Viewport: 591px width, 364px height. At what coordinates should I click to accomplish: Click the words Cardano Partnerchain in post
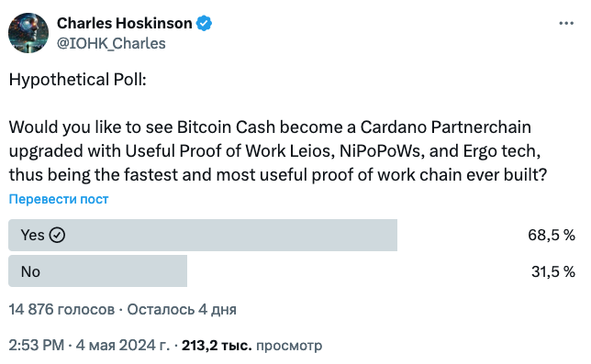tap(445, 127)
